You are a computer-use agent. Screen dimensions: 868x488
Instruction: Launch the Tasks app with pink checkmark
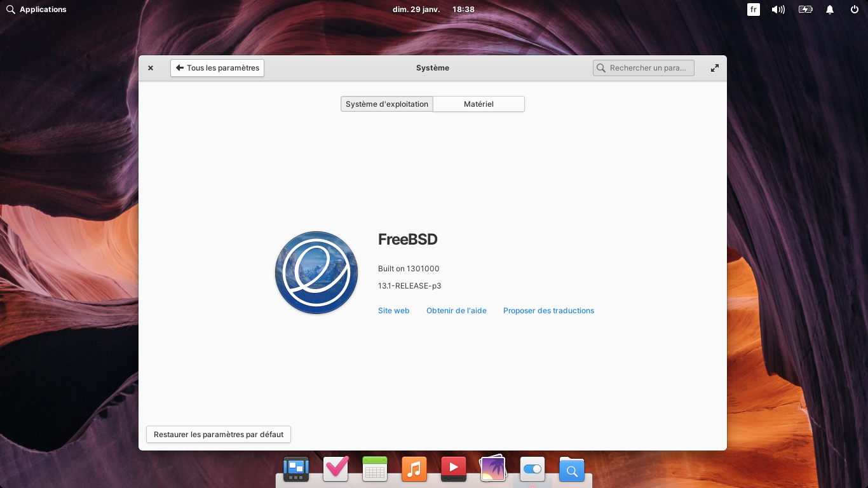pyautogui.click(x=336, y=469)
